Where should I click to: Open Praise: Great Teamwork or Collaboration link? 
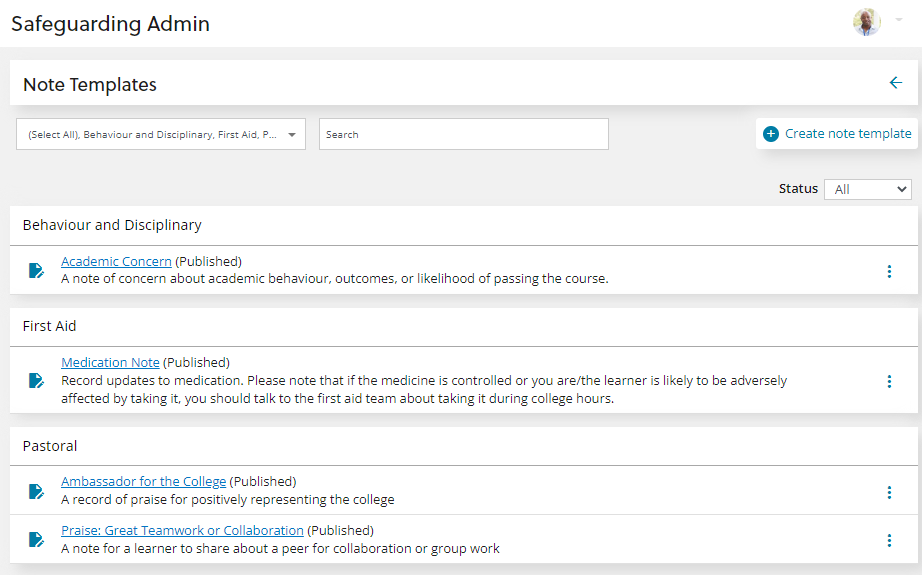(x=182, y=531)
